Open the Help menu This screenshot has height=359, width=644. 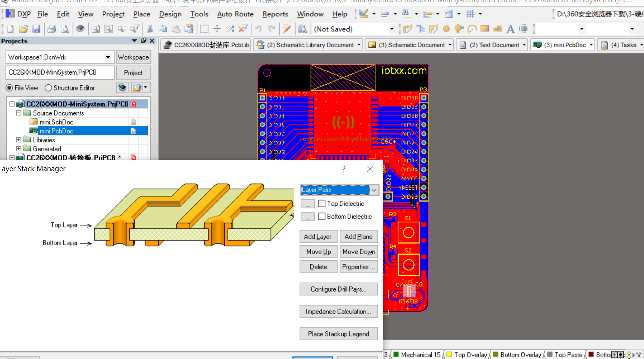(340, 14)
